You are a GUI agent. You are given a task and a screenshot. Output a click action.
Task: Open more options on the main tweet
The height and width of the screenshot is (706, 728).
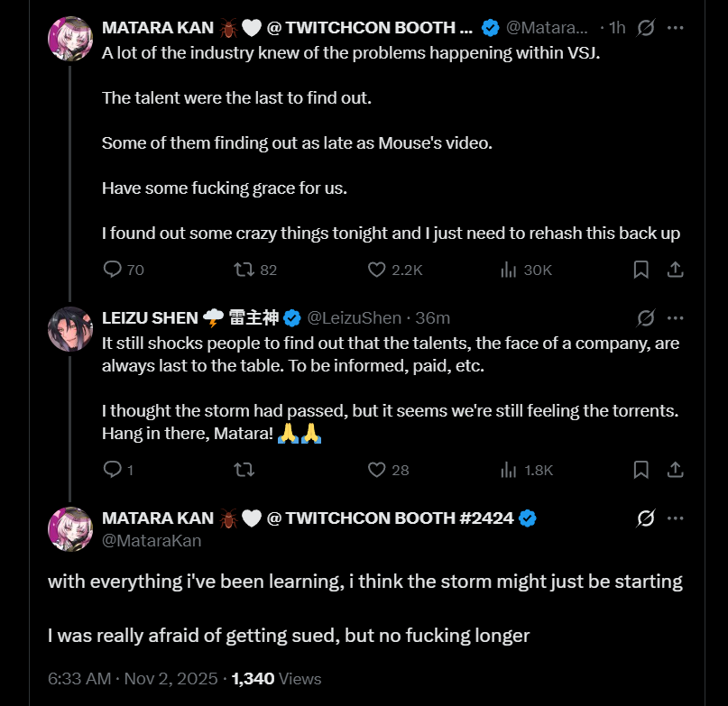tap(675, 518)
